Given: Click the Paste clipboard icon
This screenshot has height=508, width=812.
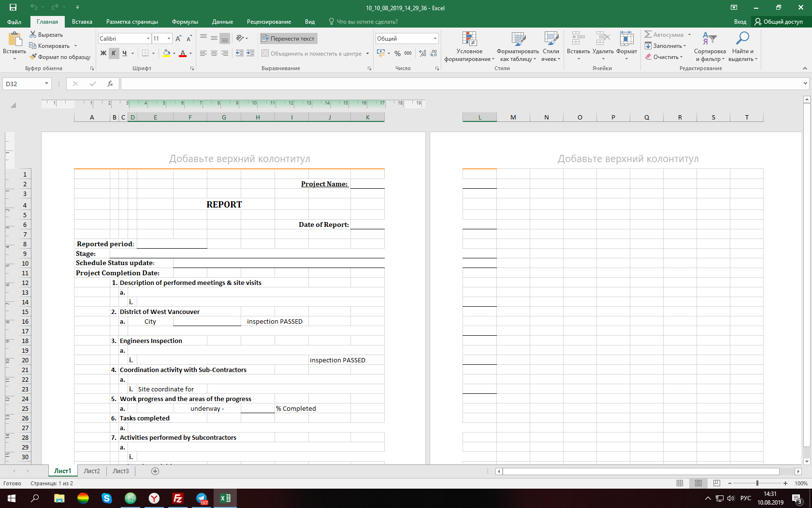Looking at the screenshot, I should pos(15,39).
